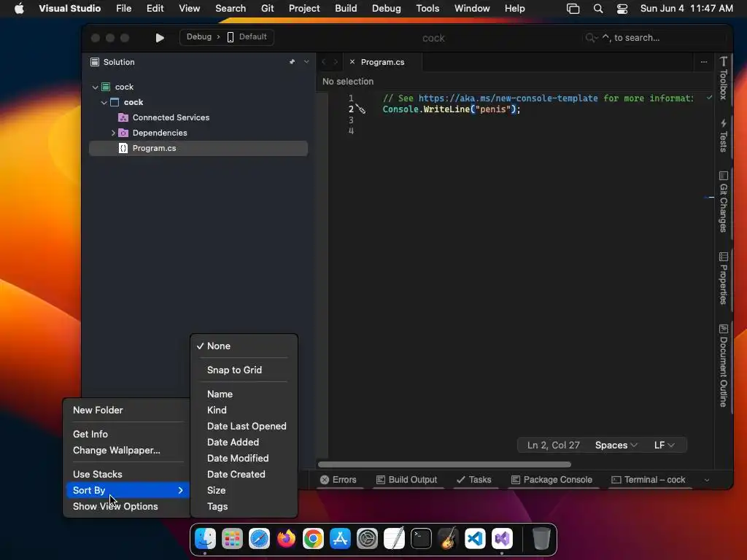
Task: Open the Errors pad
Action: pos(338,480)
